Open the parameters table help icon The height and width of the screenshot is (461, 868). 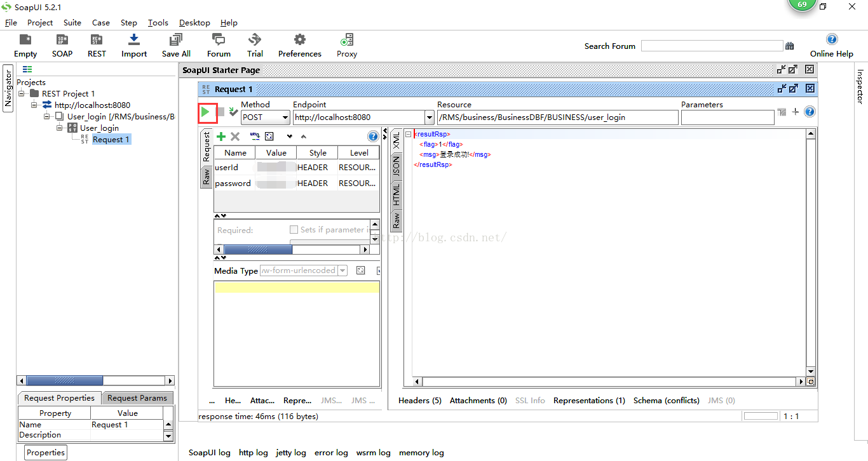coord(373,137)
